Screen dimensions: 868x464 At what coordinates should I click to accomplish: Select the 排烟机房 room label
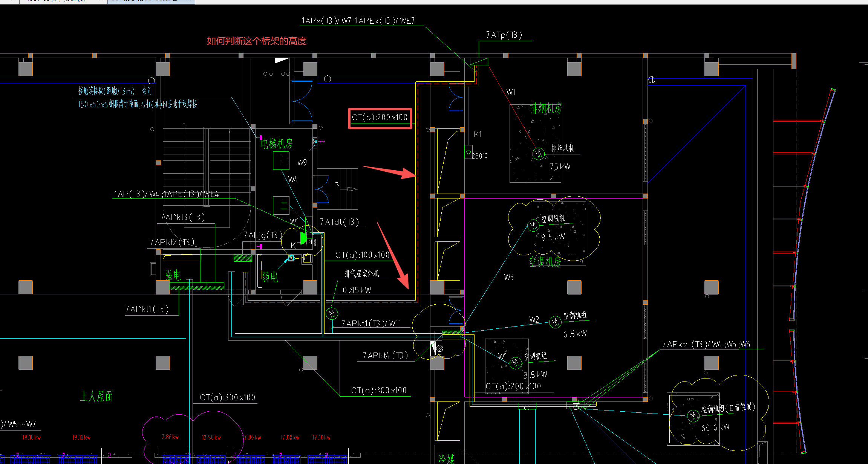click(x=546, y=108)
